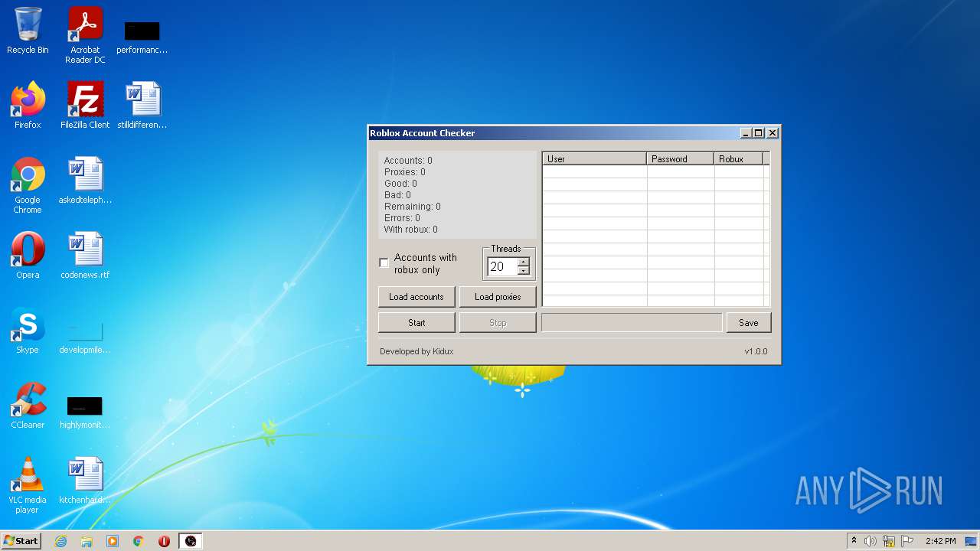This screenshot has width=980, height=551.
Task: Increase Threads value with up arrow
Action: [524, 262]
